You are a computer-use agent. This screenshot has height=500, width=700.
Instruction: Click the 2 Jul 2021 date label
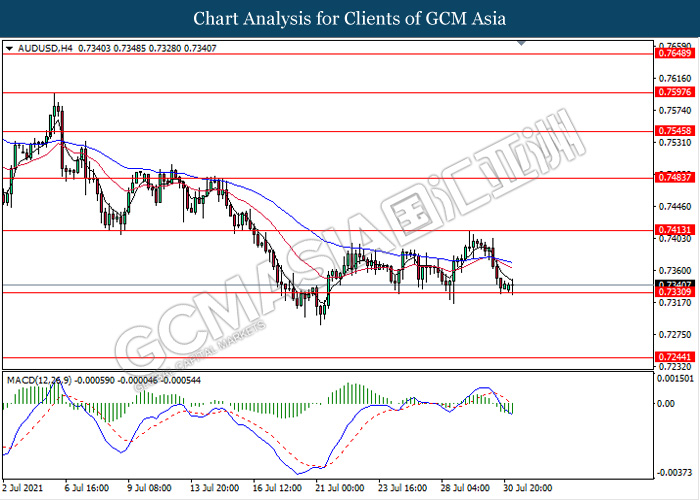23,488
